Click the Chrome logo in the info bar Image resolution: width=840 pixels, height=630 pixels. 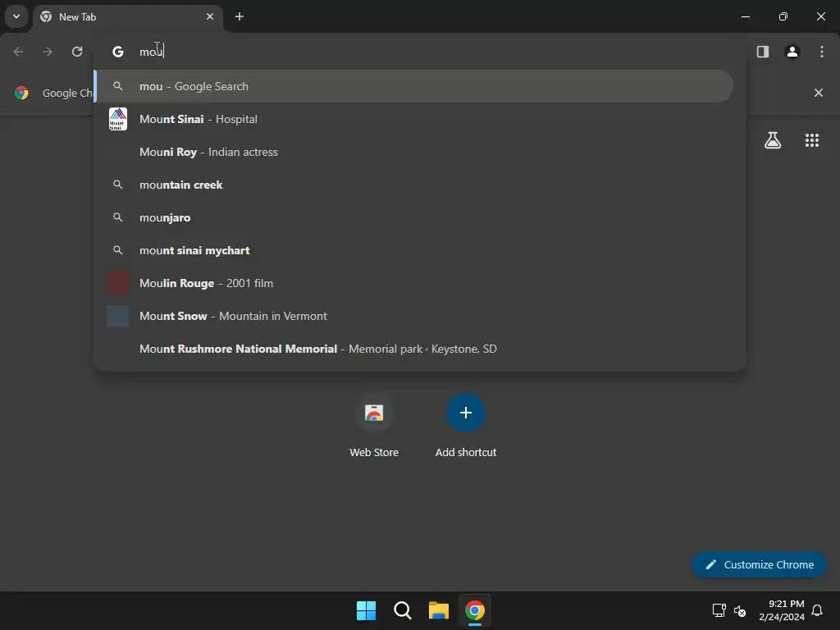pyautogui.click(x=21, y=93)
